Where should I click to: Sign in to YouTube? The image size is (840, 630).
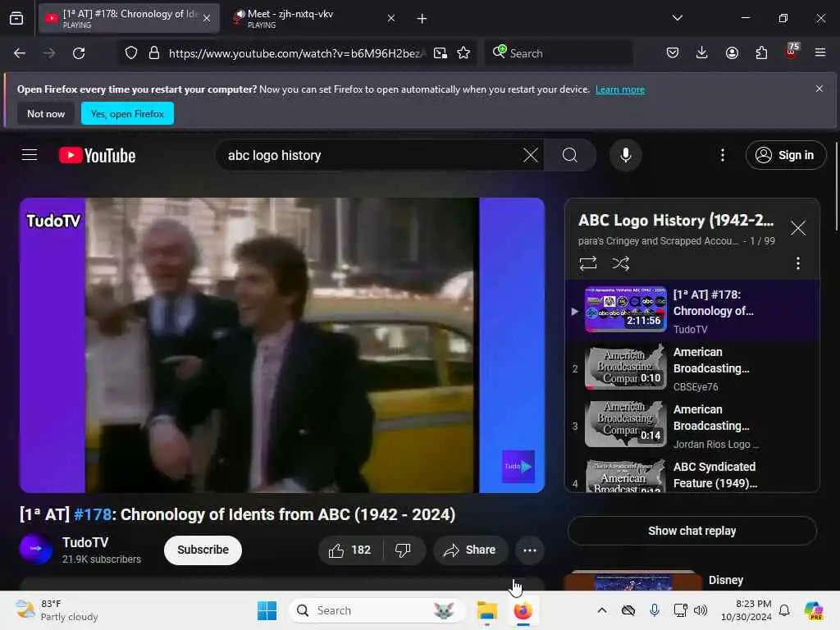pyautogui.click(x=785, y=155)
